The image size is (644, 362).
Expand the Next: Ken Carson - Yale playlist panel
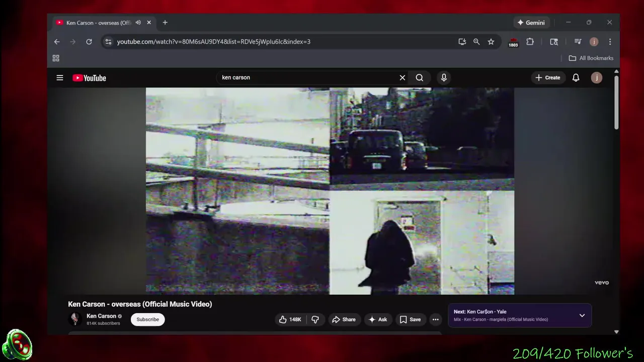[582, 315]
